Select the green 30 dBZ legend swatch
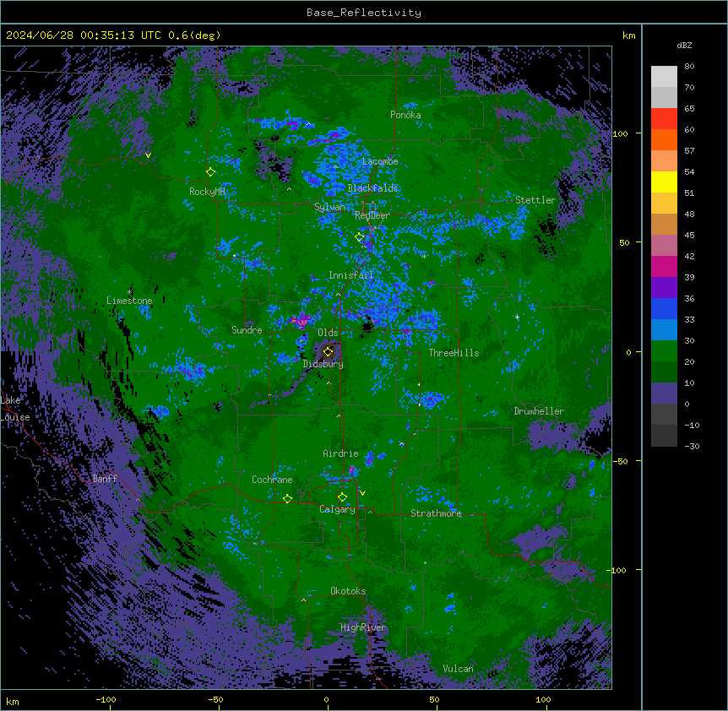The width and height of the screenshot is (728, 711). click(x=664, y=351)
